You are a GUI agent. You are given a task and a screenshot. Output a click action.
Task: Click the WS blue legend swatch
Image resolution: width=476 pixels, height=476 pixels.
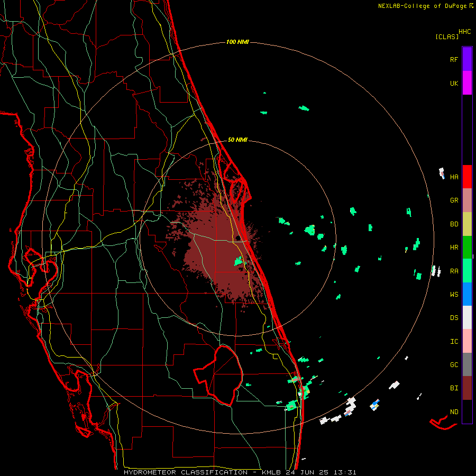coord(467,294)
